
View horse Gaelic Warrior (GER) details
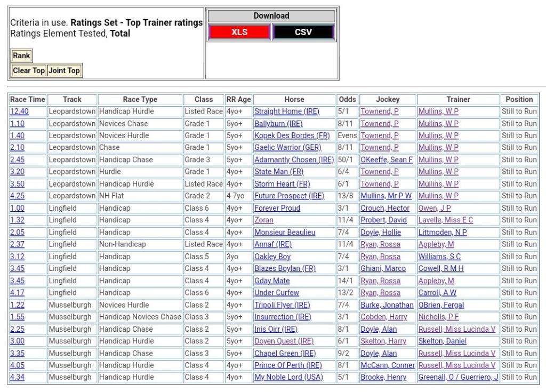(287, 148)
